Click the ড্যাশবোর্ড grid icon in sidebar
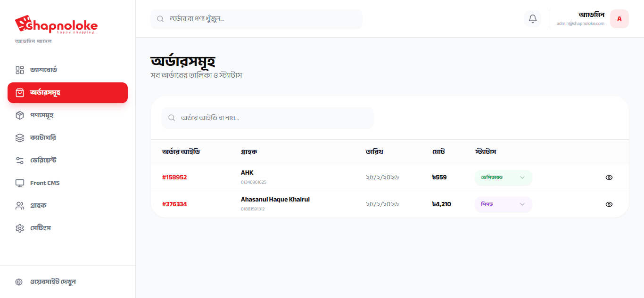Screen dimensions: 644x298 20,70
